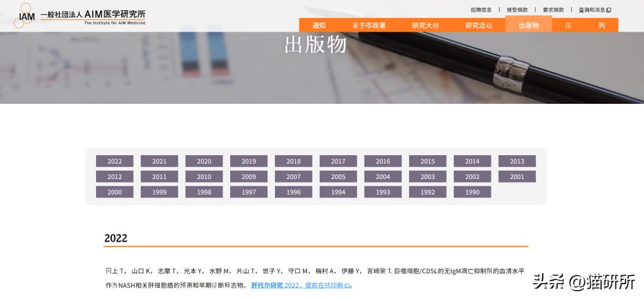Click the 出版物 banner heading

pyautogui.click(x=315, y=44)
